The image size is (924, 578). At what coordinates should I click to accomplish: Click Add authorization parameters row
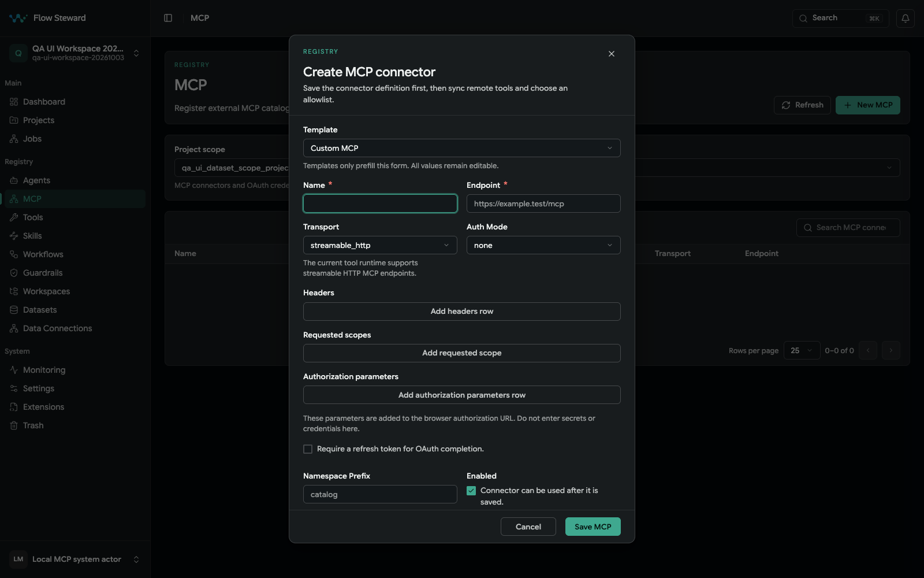tap(462, 395)
